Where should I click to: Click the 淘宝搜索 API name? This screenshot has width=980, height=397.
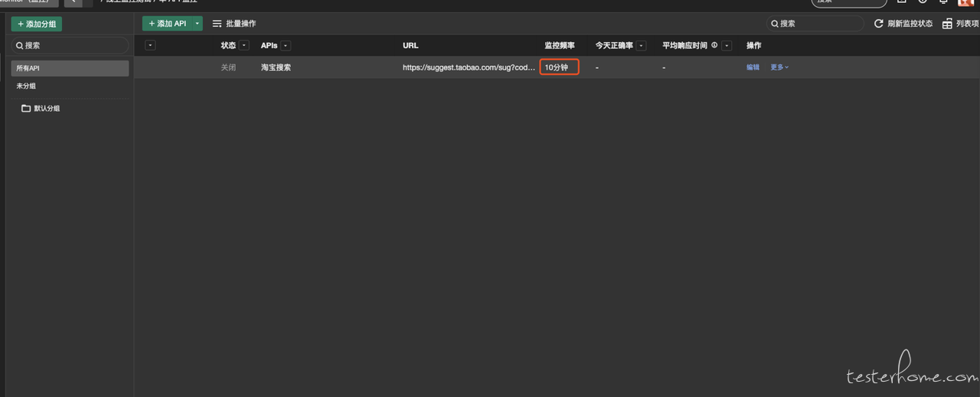(x=276, y=67)
